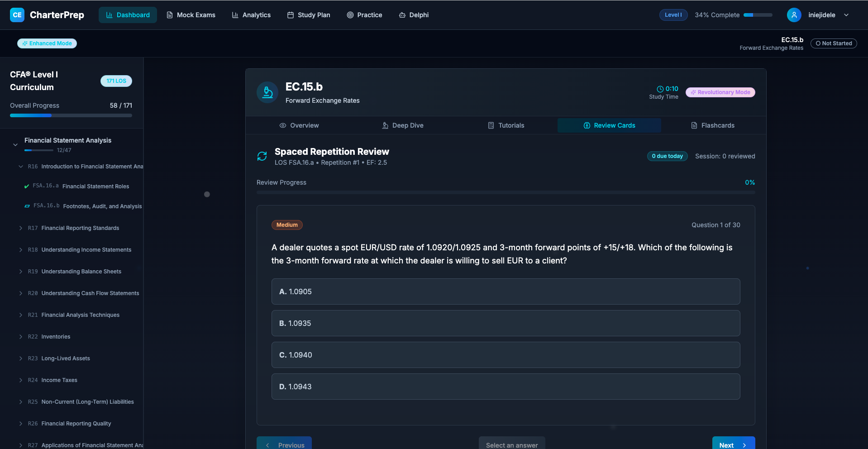Click the 34% Complete progress bar
The width and height of the screenshot is (868, 449).
pyautogui.click(x=758, y=15)
